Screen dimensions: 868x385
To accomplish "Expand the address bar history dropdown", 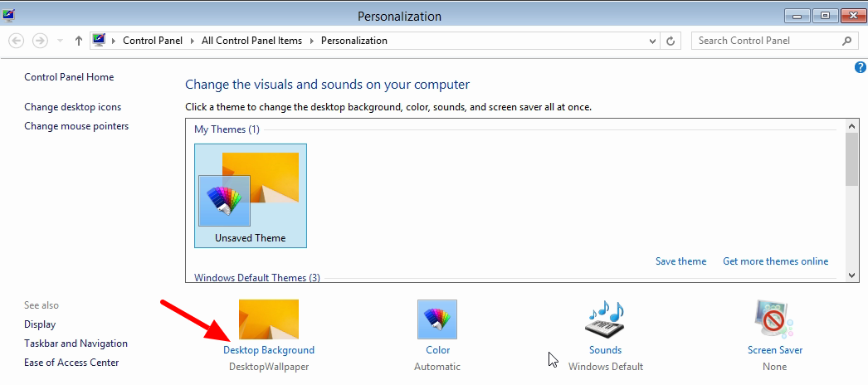I will (x=652, y=41).
